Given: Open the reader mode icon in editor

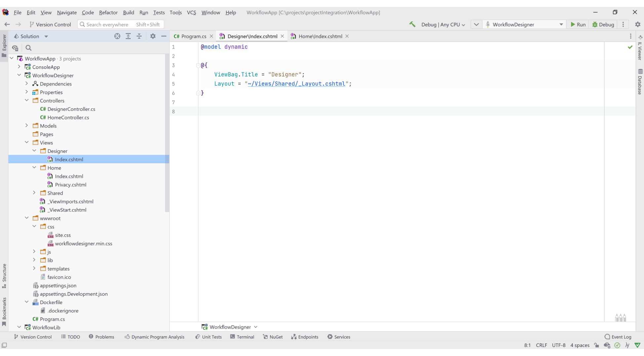Looking at the screenshot, I should click(621, 318).
